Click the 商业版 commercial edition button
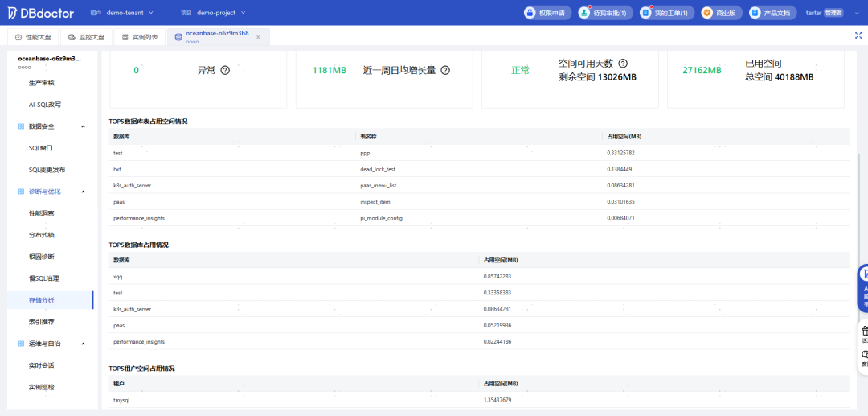Screen dimensions: 868x416 click(721, 13)
